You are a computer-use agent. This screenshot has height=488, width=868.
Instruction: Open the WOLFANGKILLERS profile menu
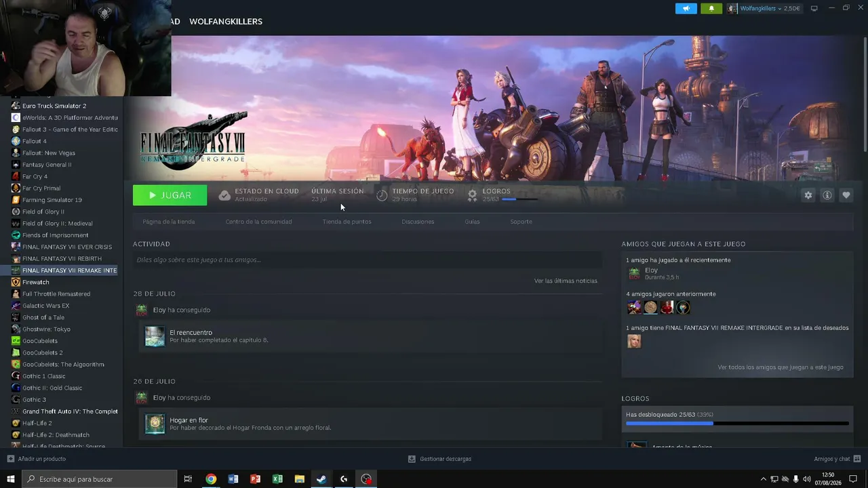pyautogui.click(x=226, y=22)
